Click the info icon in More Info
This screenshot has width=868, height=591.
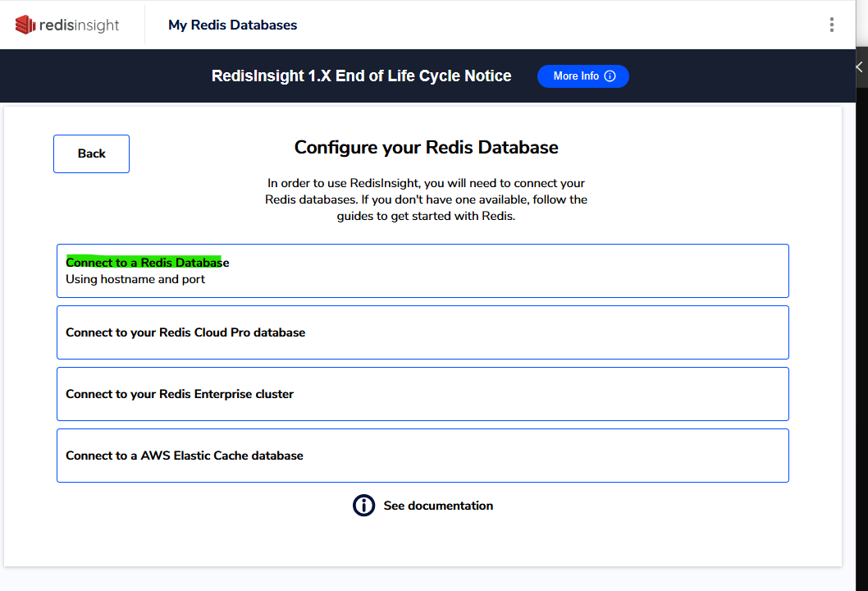pyautogui.click(x=610, y=76)
